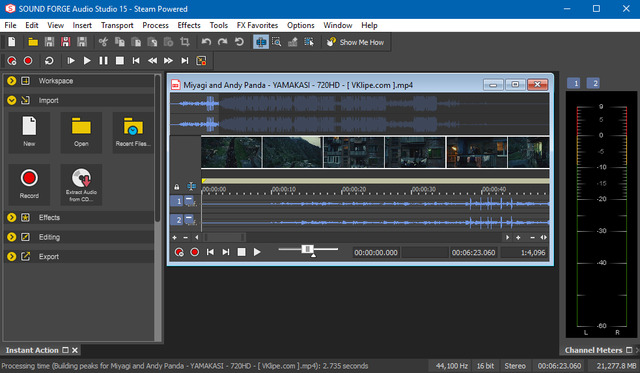This screenshot has height=373, width=640.
Task: Select the highlighted Edit tool in the toolbar
Action: click(261, 42)
